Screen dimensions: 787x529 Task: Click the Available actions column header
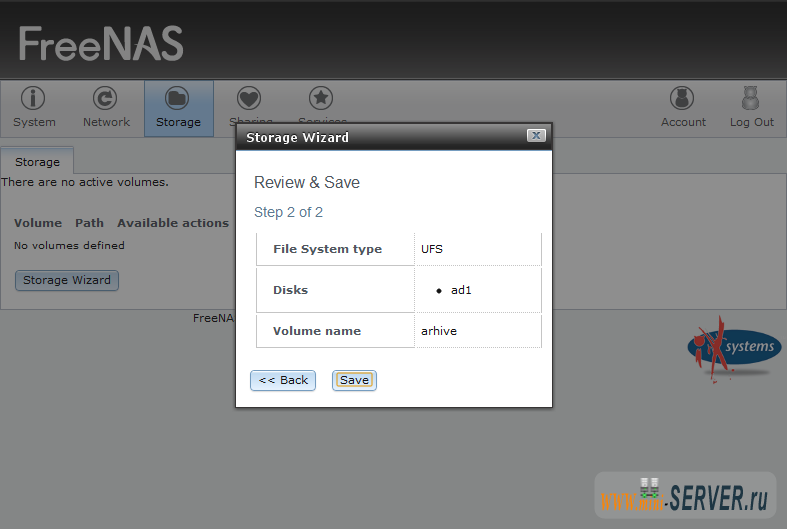click(x=173, y=223)
